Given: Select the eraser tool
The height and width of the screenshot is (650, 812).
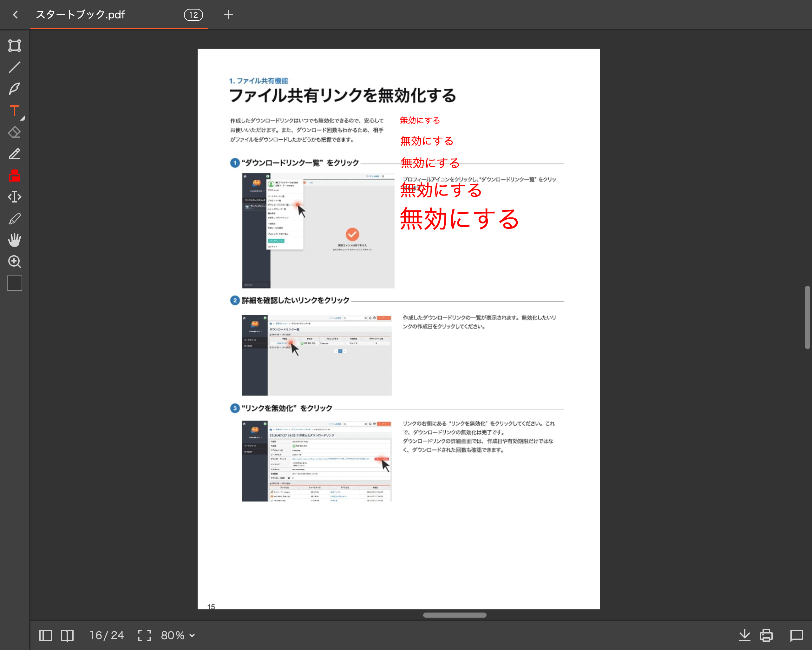Looking at the screenshot, I should coord(15,132).
